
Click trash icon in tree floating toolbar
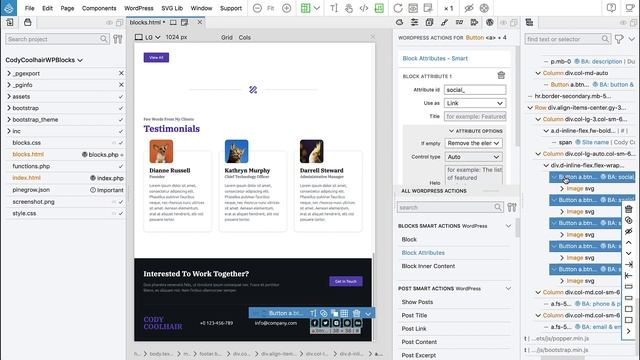(629, 209)
